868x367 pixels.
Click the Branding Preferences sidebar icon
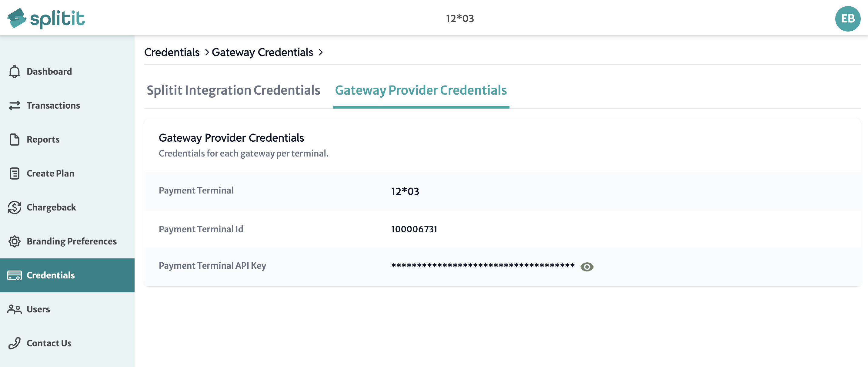(x=14, y=241)
